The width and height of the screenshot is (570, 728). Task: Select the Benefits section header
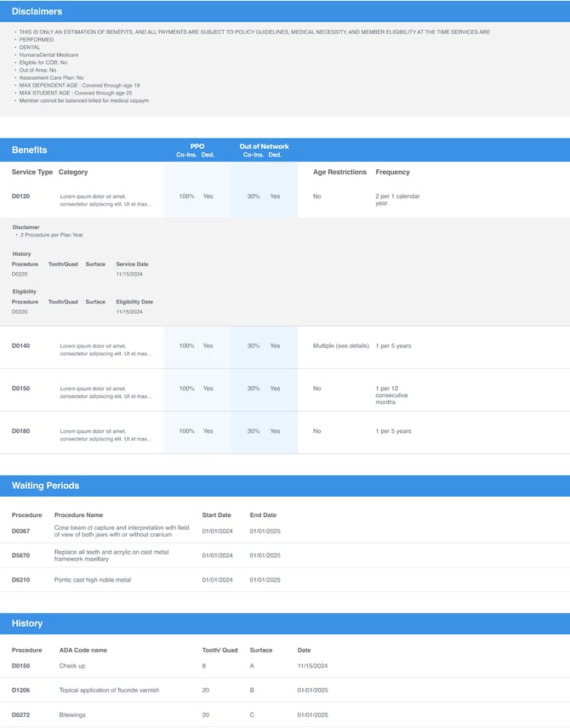pos(30,150)
